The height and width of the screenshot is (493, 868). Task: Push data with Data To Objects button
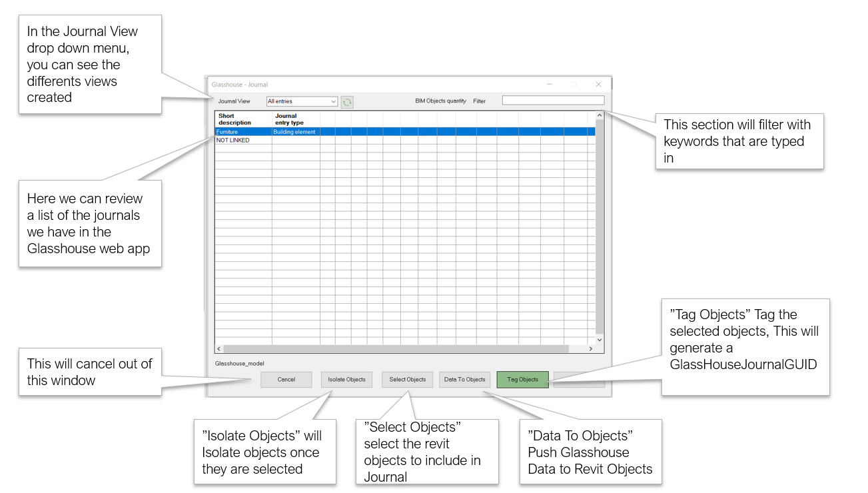(465, 380)
